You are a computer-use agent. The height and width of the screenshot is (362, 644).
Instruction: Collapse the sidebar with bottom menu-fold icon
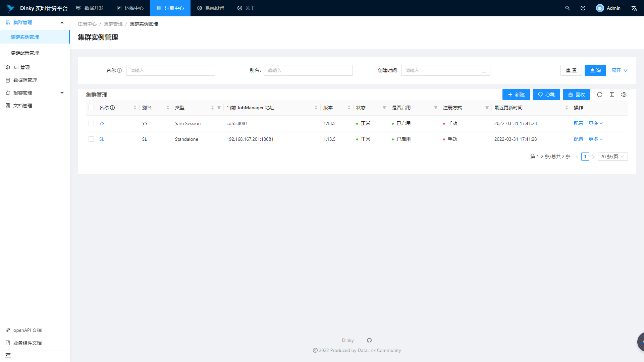[x=8, y=355]
